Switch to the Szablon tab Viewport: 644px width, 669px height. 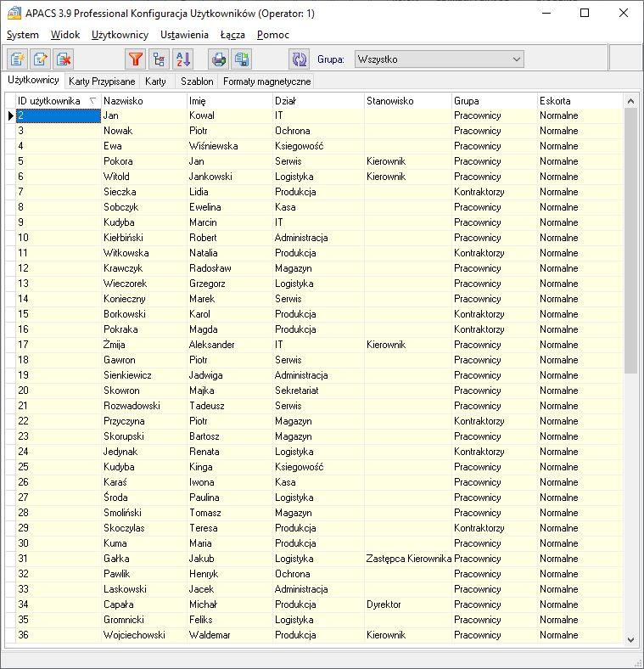coord(197,81)
